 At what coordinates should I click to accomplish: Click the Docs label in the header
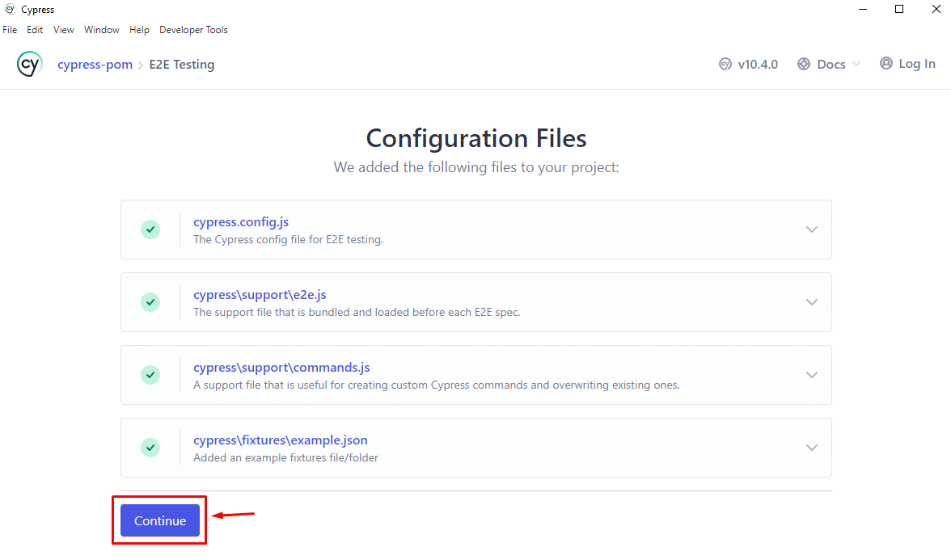pos(831,65)
